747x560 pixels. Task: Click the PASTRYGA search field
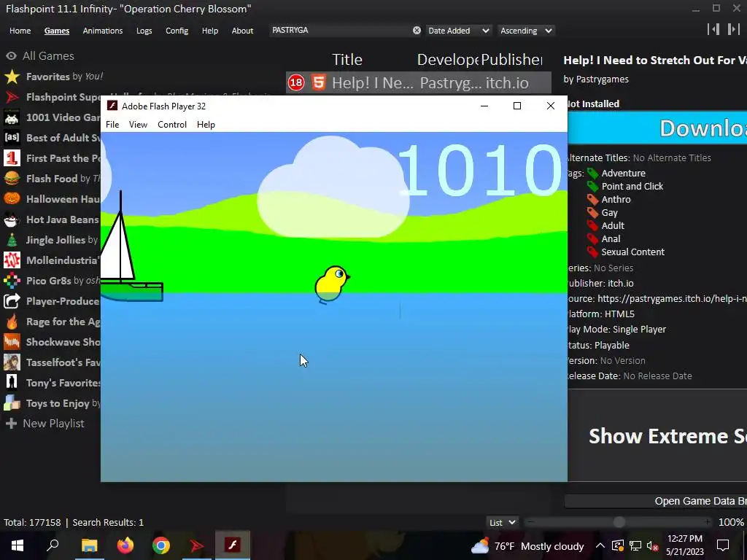340,30
